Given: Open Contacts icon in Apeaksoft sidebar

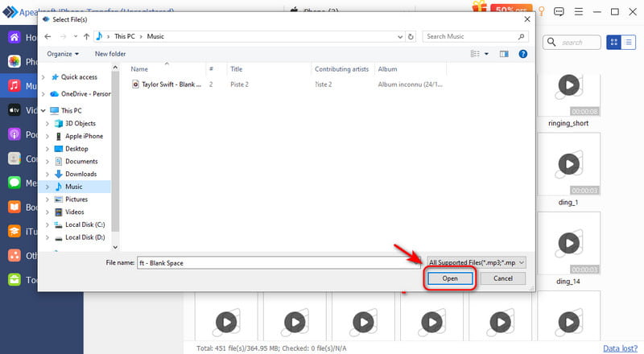Looking at the screenshot, I should pyautogui.click(x=14, y=158).
